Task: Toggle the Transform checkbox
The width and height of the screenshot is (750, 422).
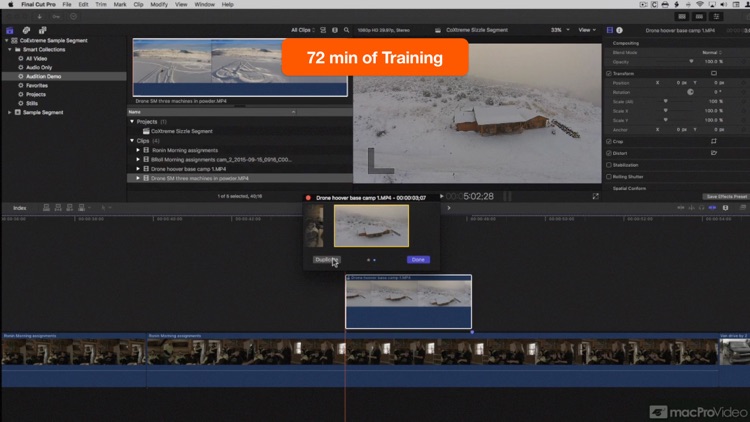Action: pyautogui.click(x=609, y=74)
